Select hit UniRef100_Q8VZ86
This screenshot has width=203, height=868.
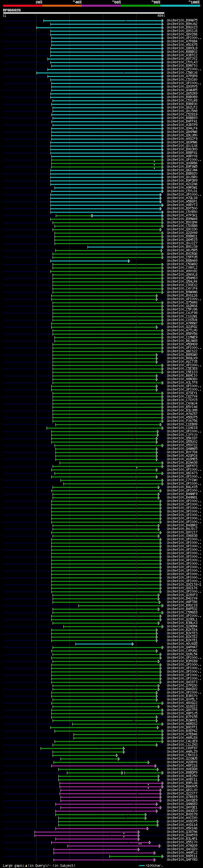pyautogui.click(x=182, y=35)
